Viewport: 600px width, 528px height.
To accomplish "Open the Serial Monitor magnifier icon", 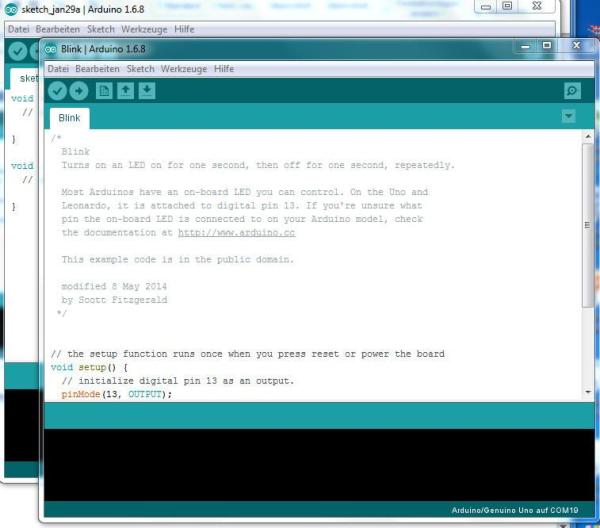I will pyautogui.click(x=571, y=91).
